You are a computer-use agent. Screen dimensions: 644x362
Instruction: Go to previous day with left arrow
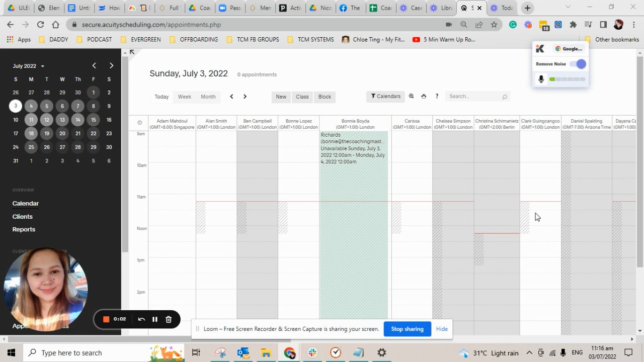[x=231, y=97]
